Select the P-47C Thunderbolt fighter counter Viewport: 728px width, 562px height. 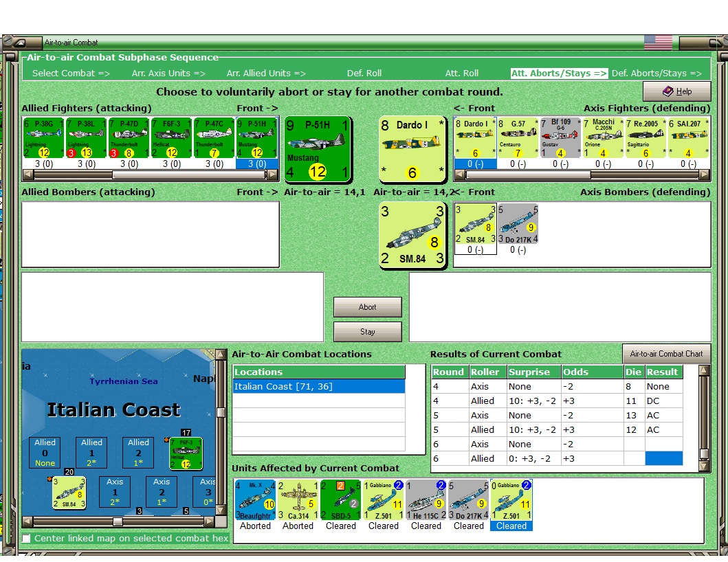click(214, 138)
